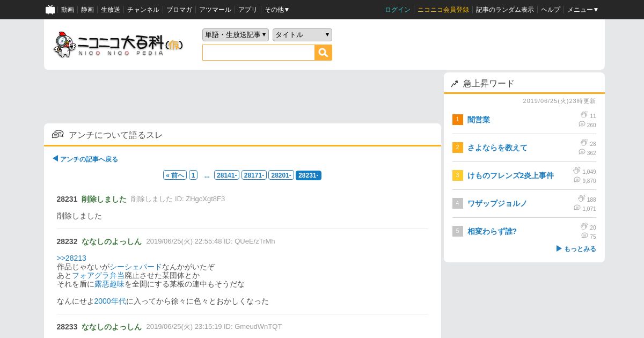
Task: Open the フォアグラ弁当 link
Action: tap(98, 275)
